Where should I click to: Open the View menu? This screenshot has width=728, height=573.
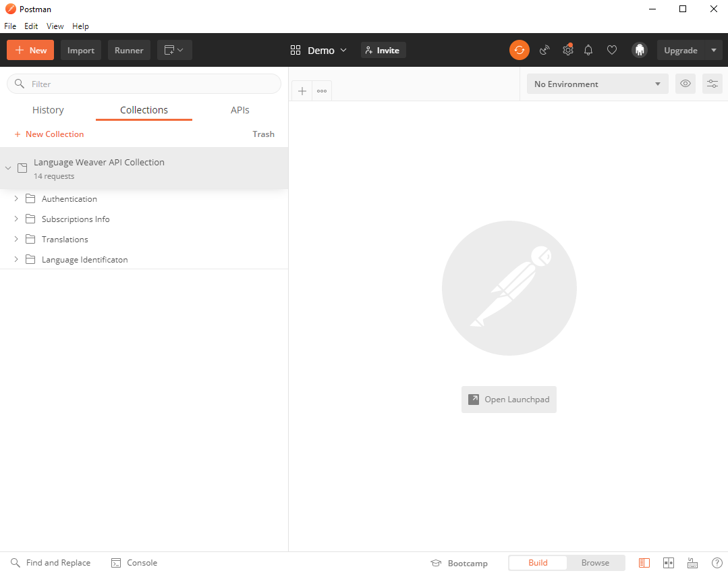tap(55, 26)
